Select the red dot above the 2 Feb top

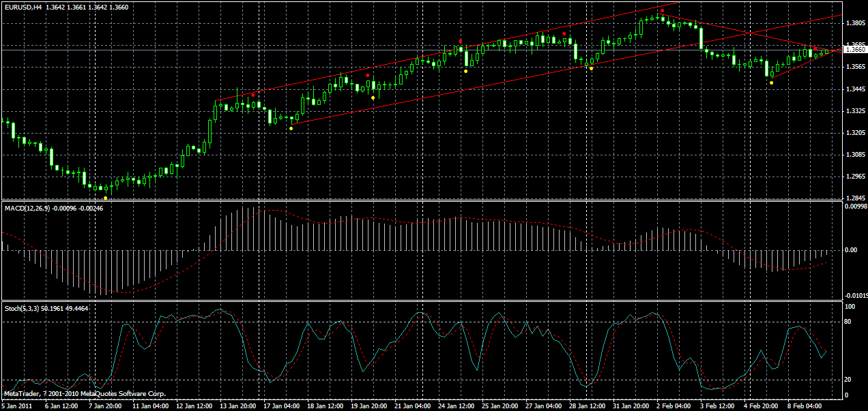coord(663,10)
